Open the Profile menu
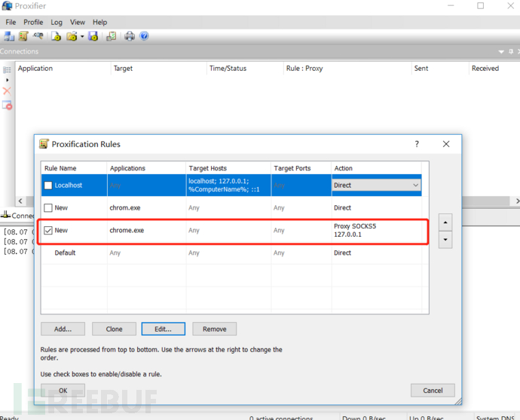 [33, 22]
